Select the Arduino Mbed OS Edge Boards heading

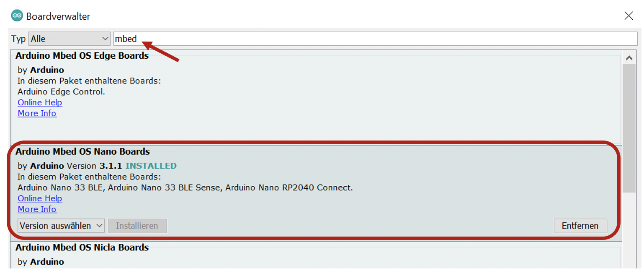(x=82, y=55)
